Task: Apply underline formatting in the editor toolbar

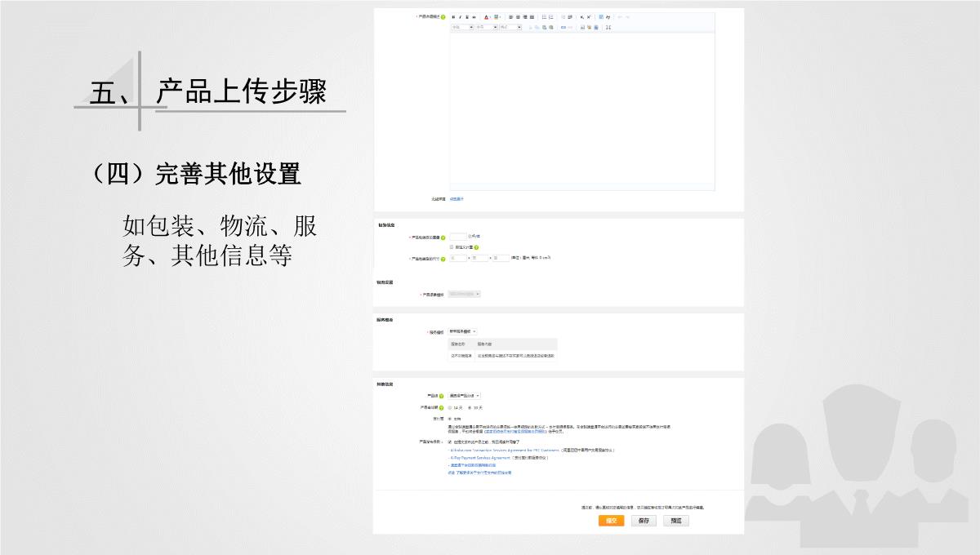Action: (466, 17)
